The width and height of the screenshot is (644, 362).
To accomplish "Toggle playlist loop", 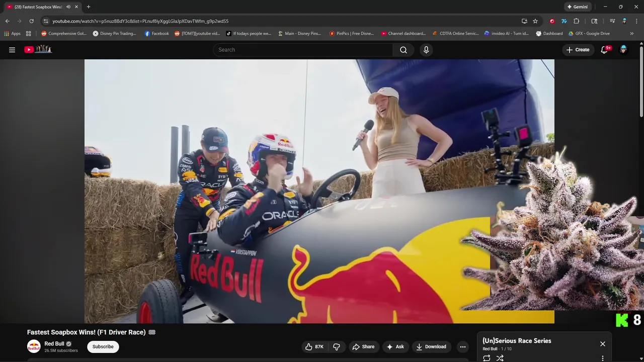I will click(x=487, y=358).
